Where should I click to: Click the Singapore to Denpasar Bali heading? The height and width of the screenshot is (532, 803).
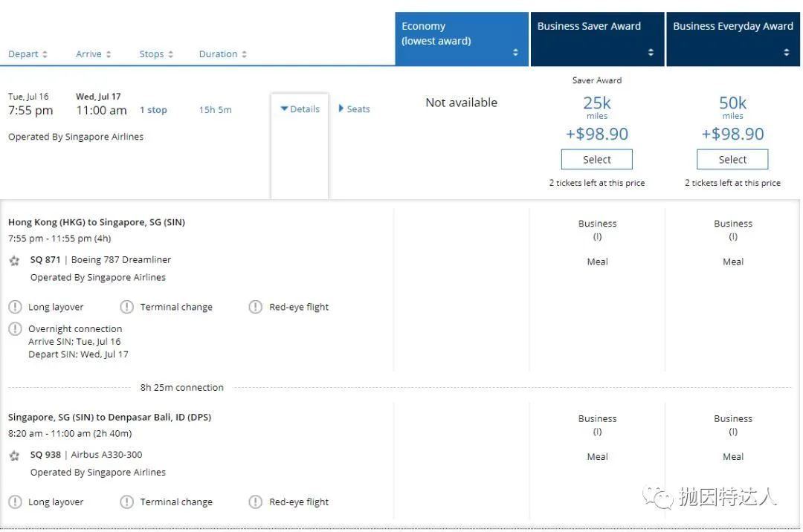[x=109, y=417]
